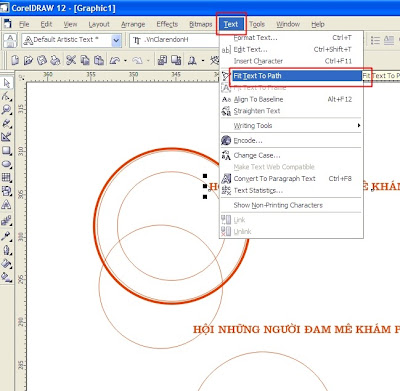Click the Undo arrow icon
Image resolution: width=400 pixels, height=391 pixels.
[115, 60]
